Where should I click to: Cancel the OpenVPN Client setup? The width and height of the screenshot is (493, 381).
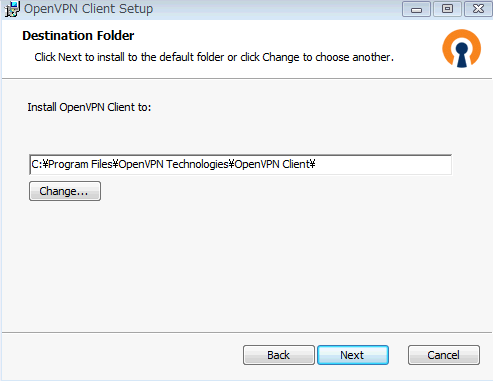click(444, 355)
